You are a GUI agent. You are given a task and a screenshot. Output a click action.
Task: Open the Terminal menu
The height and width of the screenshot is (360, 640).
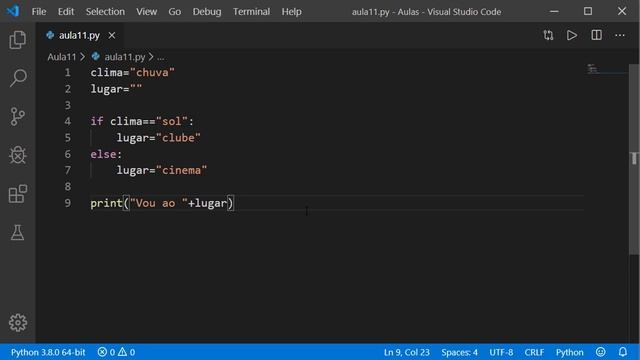(x=251, y=11)
